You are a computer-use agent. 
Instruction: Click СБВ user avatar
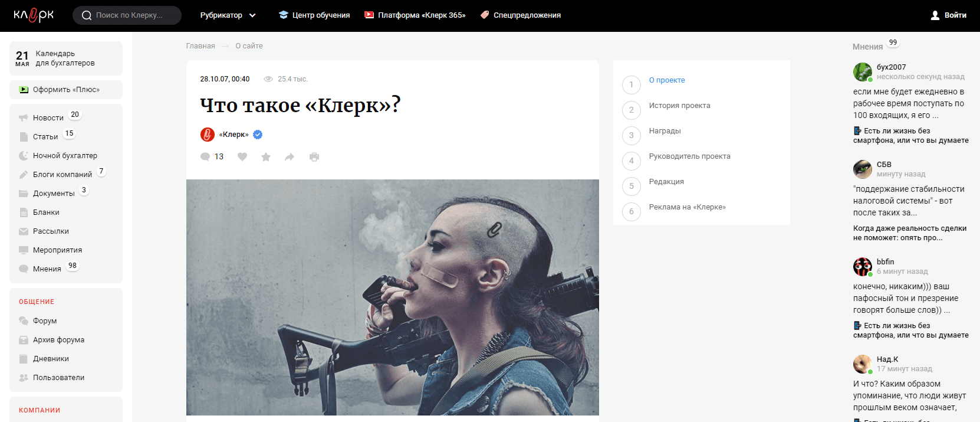(863, 169)
